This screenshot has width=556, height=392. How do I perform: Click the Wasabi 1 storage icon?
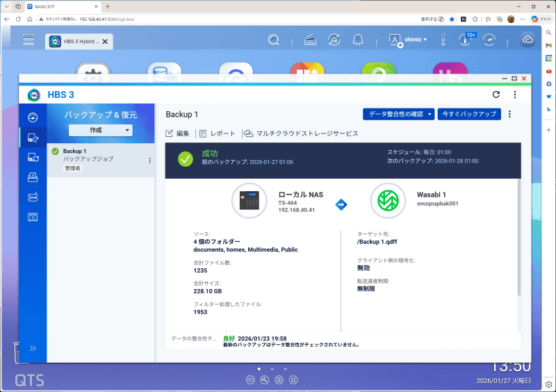[388, 200]
